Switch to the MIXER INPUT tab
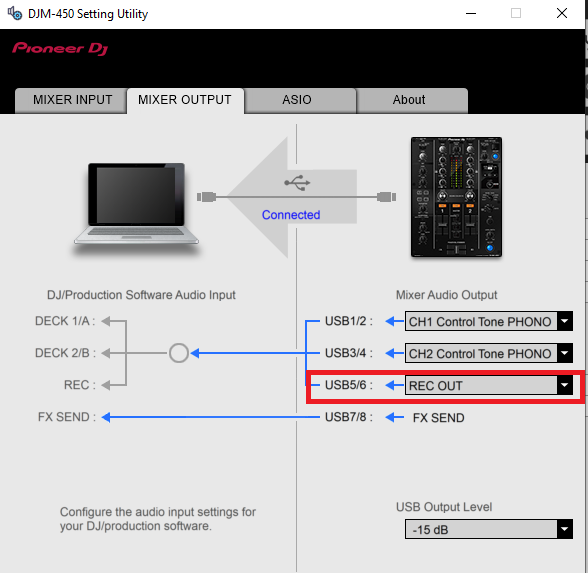Viewport: 588px width, 573px height. [x=71, y=100]
